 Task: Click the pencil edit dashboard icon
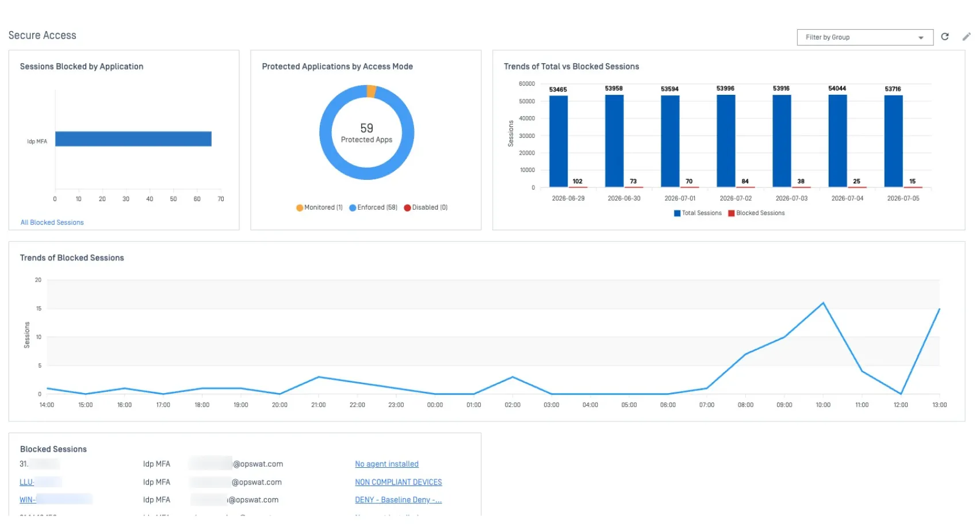pos(966,37)
